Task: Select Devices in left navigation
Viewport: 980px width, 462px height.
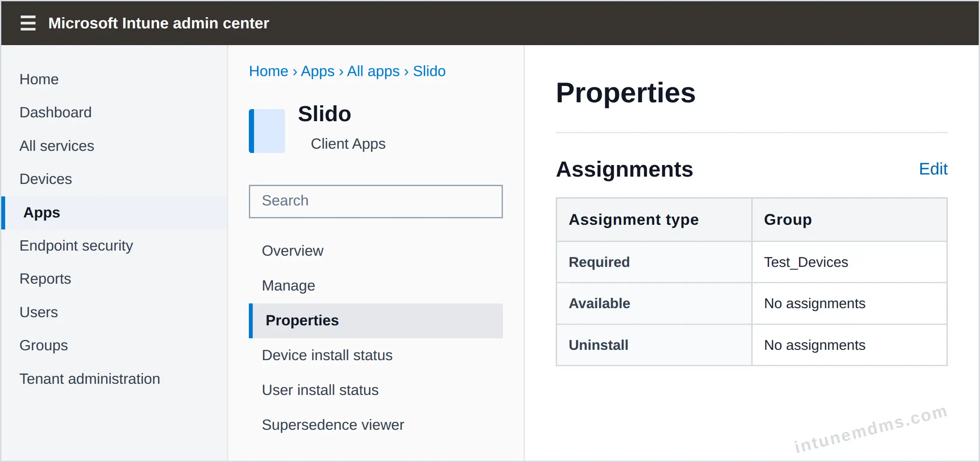Action: tap(46, 179)
